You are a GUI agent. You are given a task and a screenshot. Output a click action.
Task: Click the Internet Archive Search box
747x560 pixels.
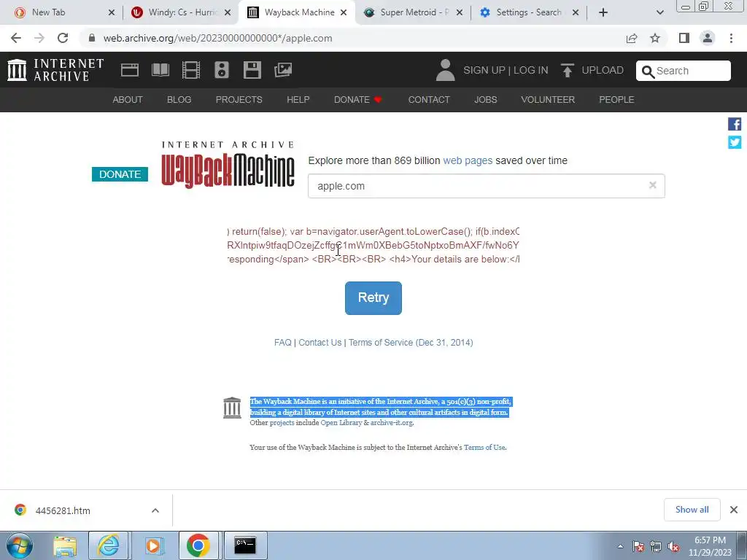coord(683,71)
